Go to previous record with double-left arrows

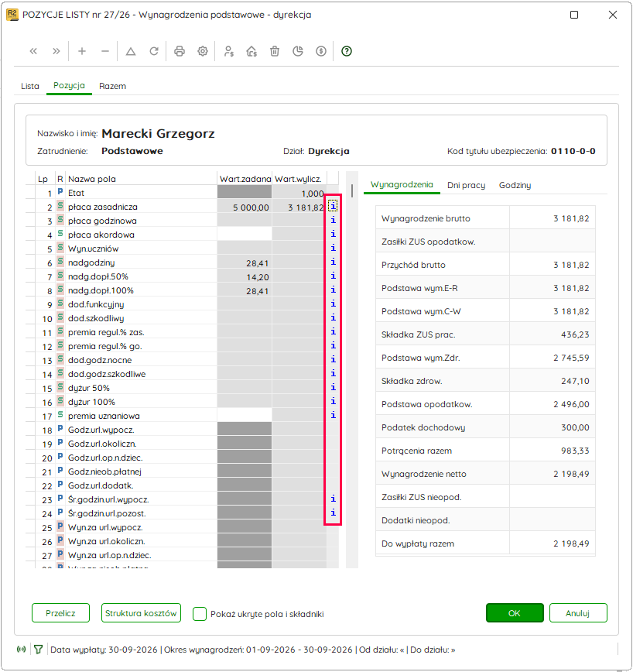tap(33, 51)
